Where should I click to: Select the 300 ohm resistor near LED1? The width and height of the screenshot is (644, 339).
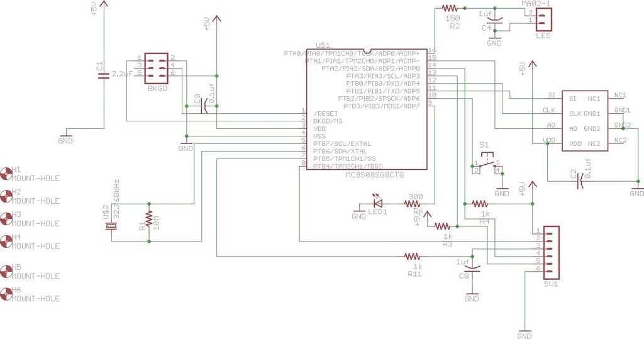(413, 203)
